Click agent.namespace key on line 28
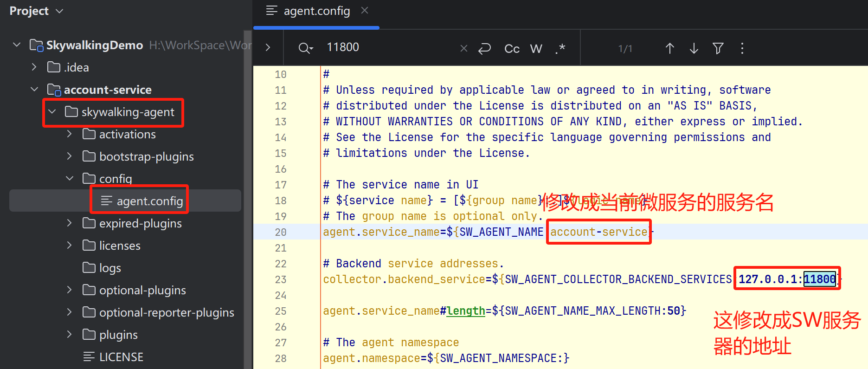The width and height of the screenshot is (868, 369). pos(371,358)
